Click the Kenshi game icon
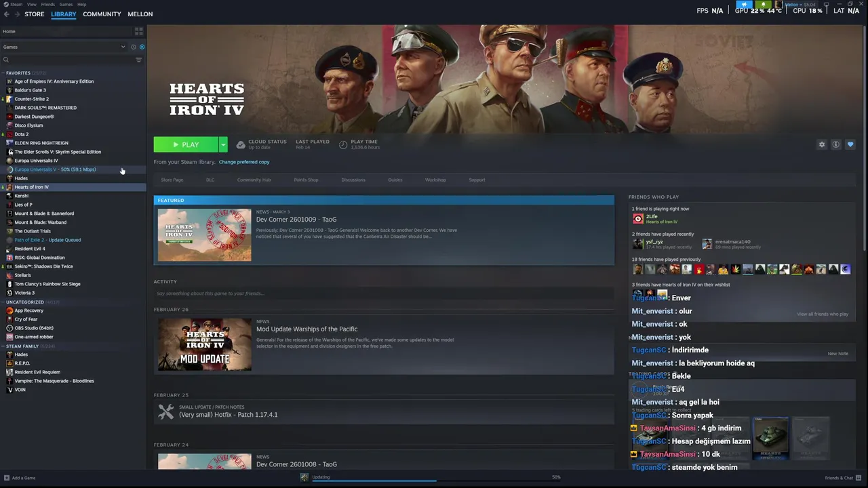The image size is (868, 488). 9,196
